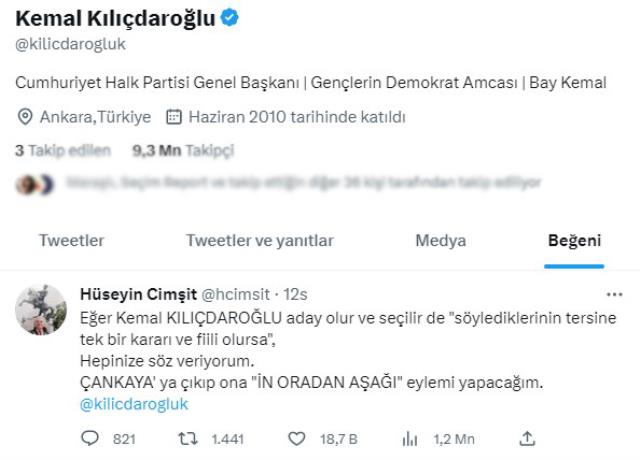Open Hüseyin Cimşit's profile name

(x=138, y=294)
